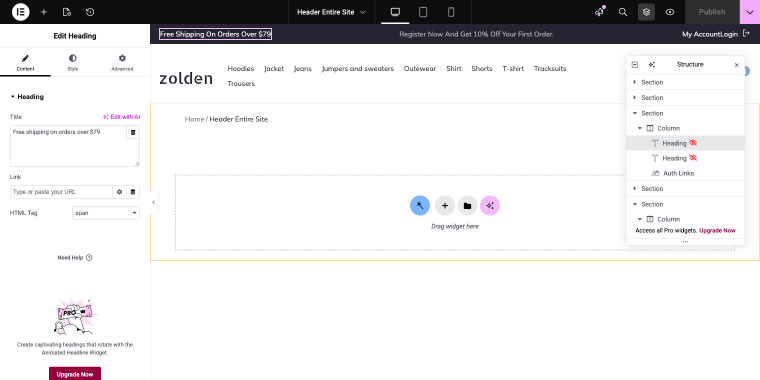Open the Jeans menu item
This screenshot has width=760, height=380.
point(302,69)
